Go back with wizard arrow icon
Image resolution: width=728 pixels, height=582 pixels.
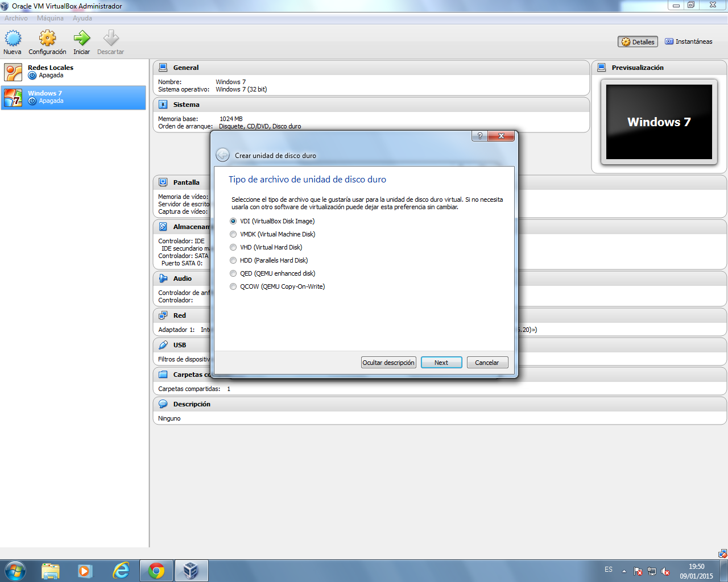point(223,155)
